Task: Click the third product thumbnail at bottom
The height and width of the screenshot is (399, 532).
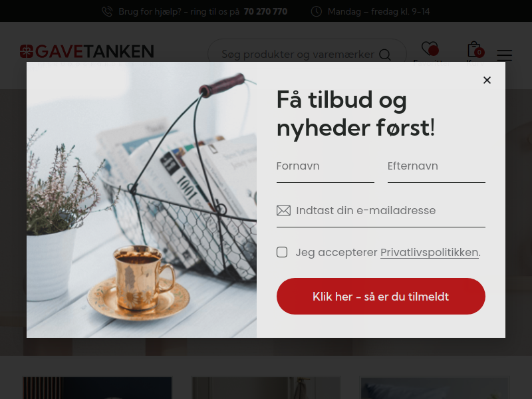Action: [x=434, y=388]
